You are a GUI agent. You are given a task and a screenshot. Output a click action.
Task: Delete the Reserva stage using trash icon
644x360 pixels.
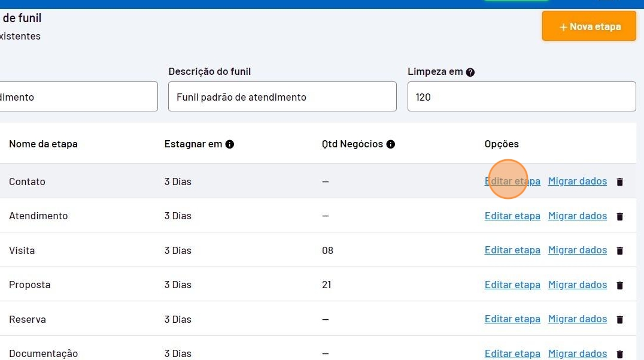coord(619,320)
